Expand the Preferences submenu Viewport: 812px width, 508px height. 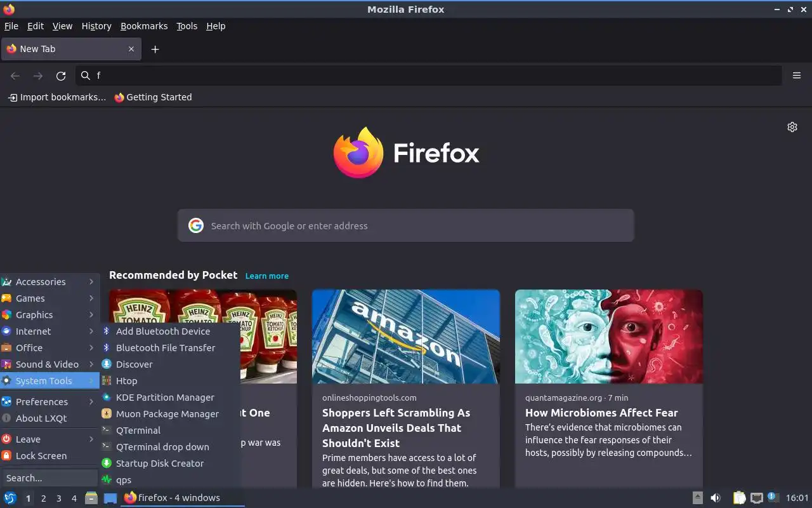[x=49, y=402]
